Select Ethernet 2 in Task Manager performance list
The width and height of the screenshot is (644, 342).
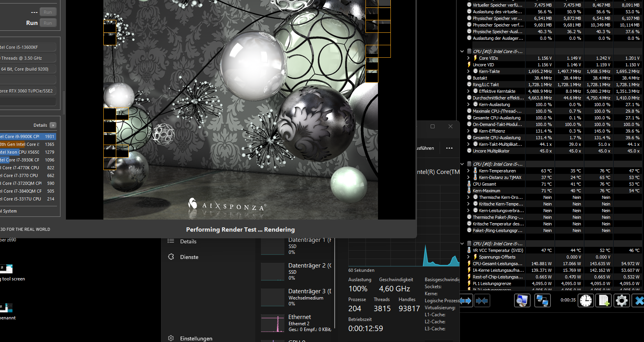pyautogui.click(x=296, y=323)
